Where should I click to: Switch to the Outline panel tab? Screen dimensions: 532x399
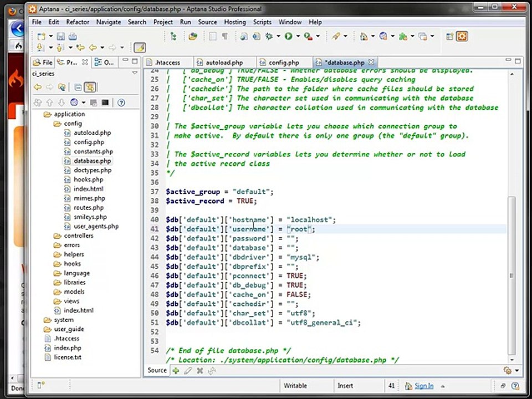104,63
